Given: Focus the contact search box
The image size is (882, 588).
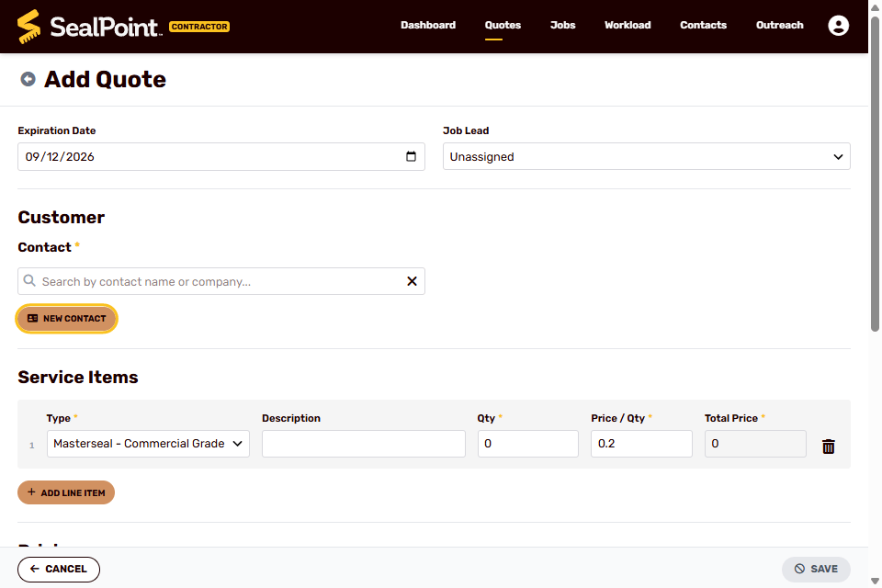Looking at the screenshot, I should pyautogui.click(x=221, y=281).
